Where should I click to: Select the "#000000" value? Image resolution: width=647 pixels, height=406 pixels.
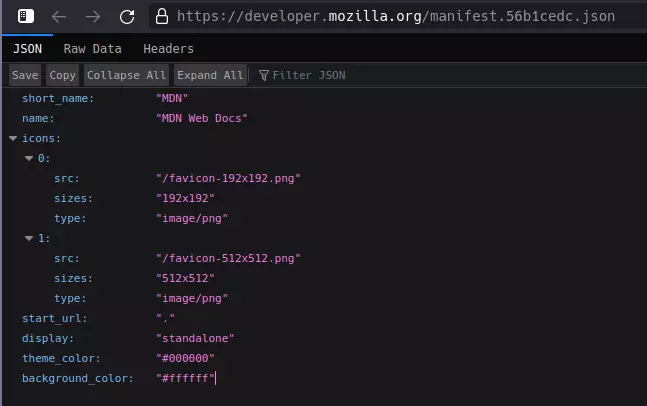(185, 358)
